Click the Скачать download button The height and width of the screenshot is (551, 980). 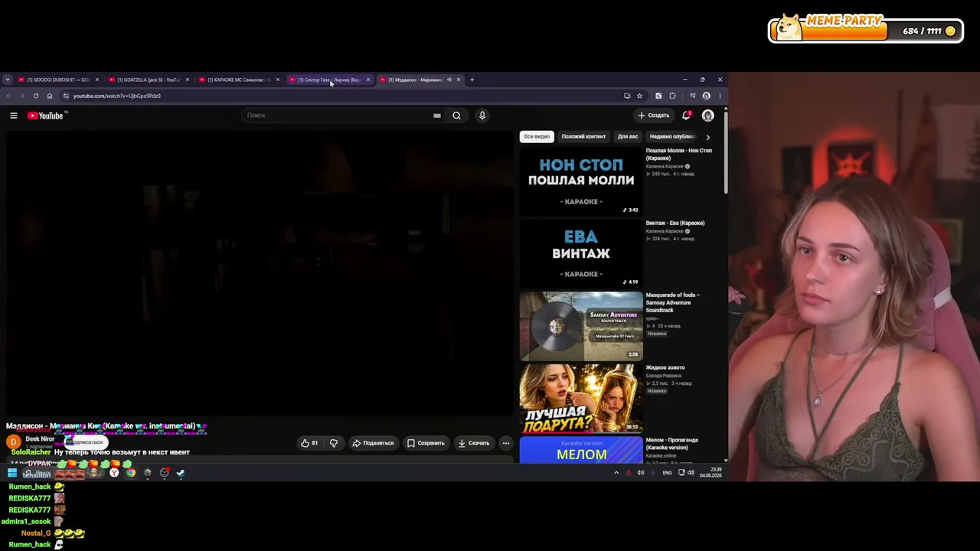[x=473, y=443]
